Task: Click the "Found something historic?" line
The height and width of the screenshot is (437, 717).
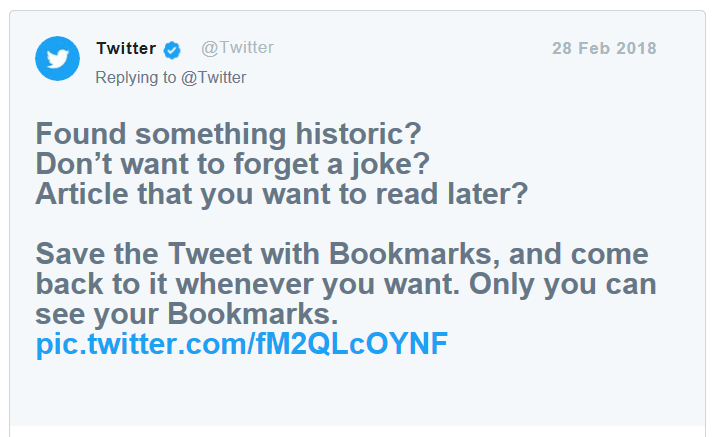Action: coord(228,133)
